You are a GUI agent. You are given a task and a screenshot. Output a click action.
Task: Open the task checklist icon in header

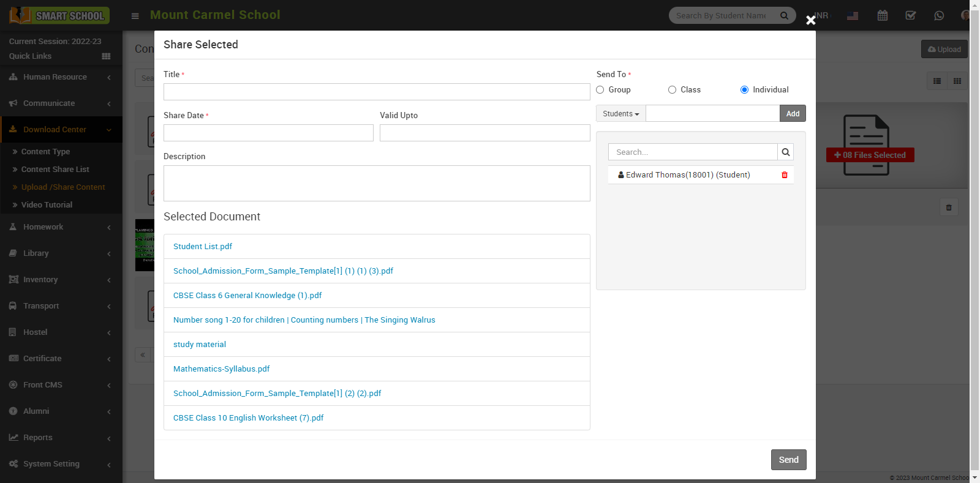tap(910, 15)
